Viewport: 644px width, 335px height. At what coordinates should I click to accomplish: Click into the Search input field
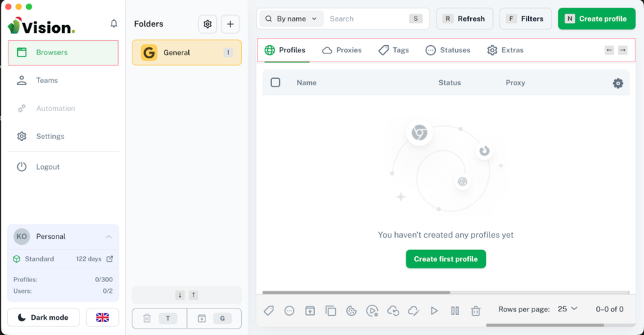[365, 19]
